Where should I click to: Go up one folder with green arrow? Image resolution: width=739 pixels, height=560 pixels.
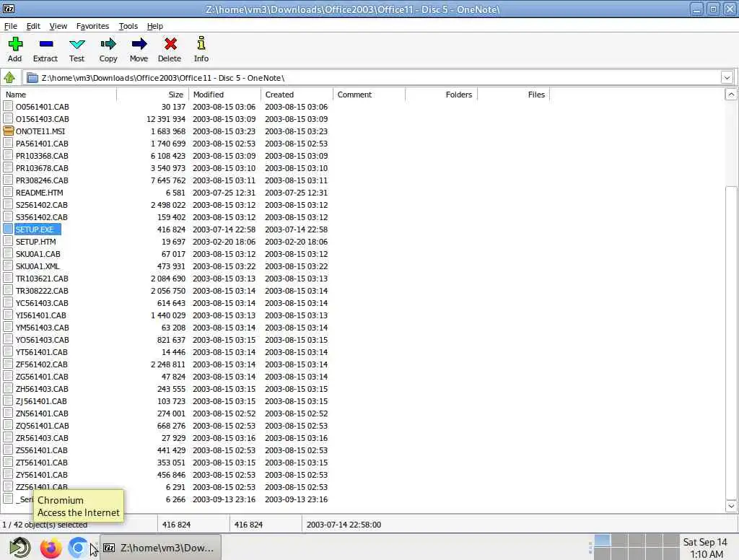(9, 77)
